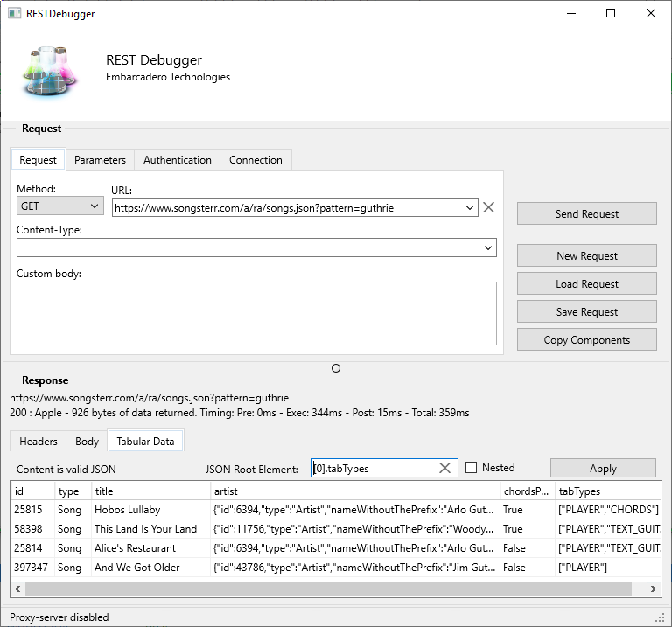Click the type column header
Viewport: 672px width, 627px height.
(x=73, y=491)
